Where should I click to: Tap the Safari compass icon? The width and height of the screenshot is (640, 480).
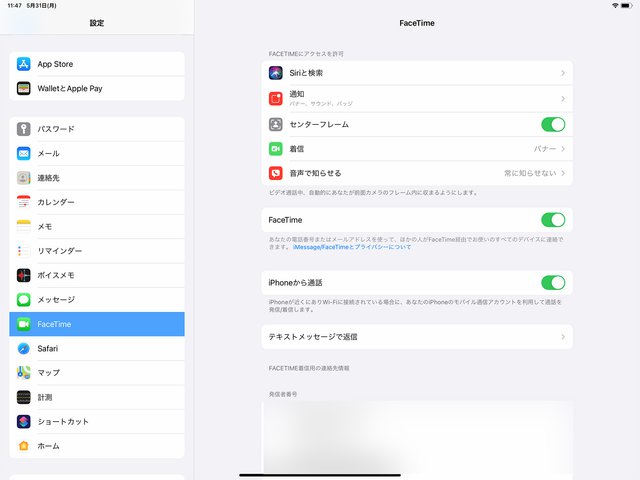24,349
